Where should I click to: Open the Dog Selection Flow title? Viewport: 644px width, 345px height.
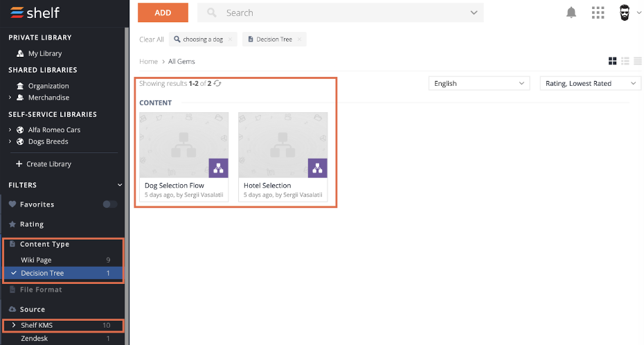point(174,186)
